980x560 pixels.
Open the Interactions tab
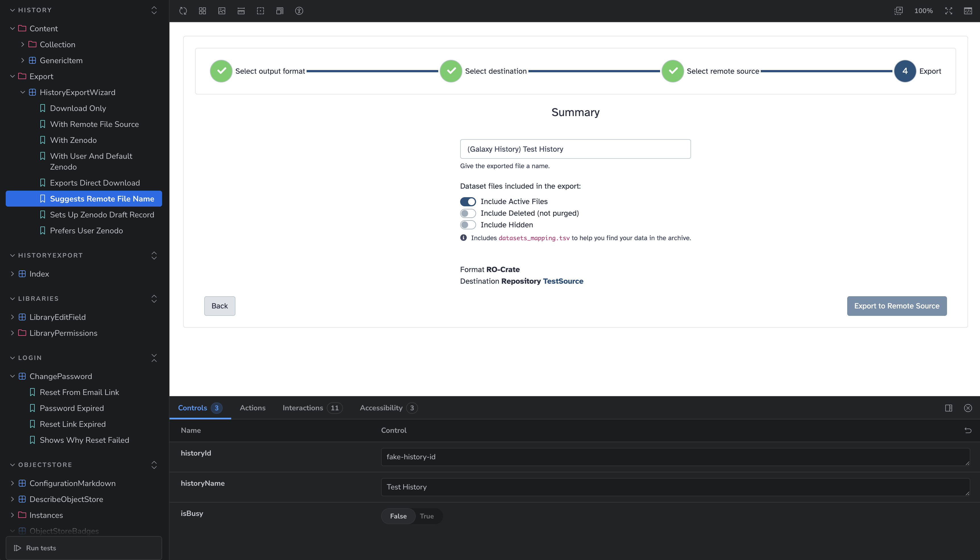pyautogui.click(x=313, y=408)
